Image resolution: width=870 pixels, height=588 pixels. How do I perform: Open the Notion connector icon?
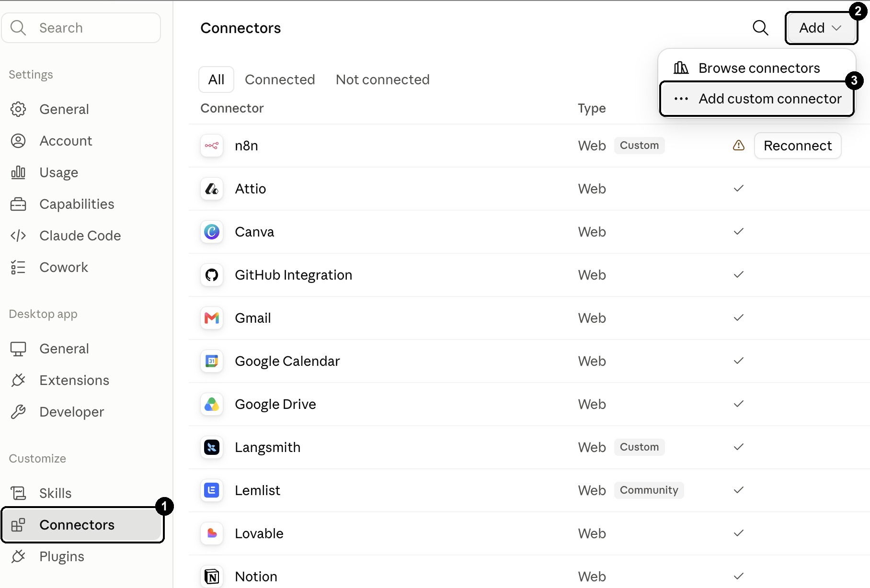[x=212, y=577]
